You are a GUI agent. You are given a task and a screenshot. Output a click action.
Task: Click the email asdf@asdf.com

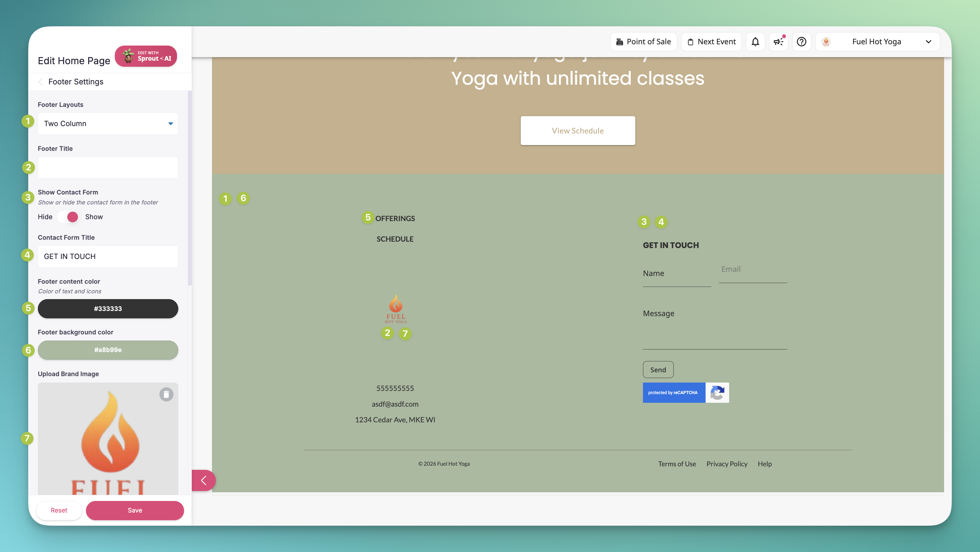[395, 404]
